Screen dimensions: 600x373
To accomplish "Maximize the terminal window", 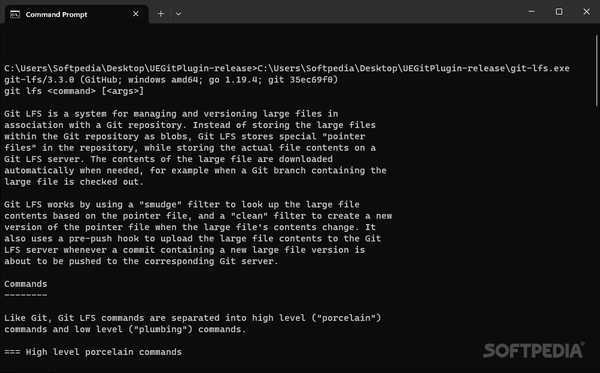I will click(559, 12).
